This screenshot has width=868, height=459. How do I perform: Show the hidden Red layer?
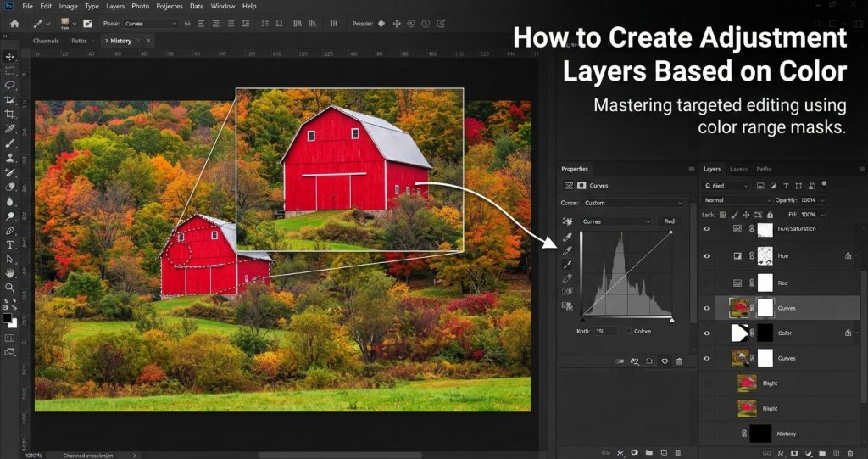pyautogui.click(x=707, y=283)
